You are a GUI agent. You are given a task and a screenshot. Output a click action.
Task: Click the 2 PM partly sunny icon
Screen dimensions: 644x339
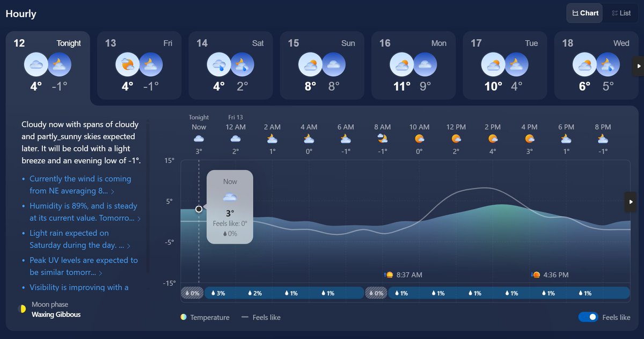[493, 139]
